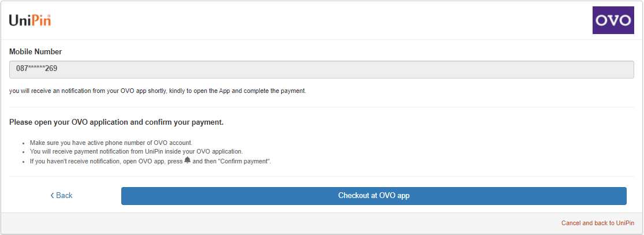
Task: Click the Mobile Number label
Action: 36,52
